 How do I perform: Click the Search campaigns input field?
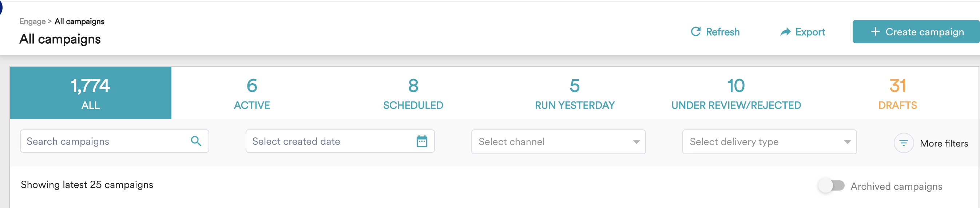coord(115,141)
